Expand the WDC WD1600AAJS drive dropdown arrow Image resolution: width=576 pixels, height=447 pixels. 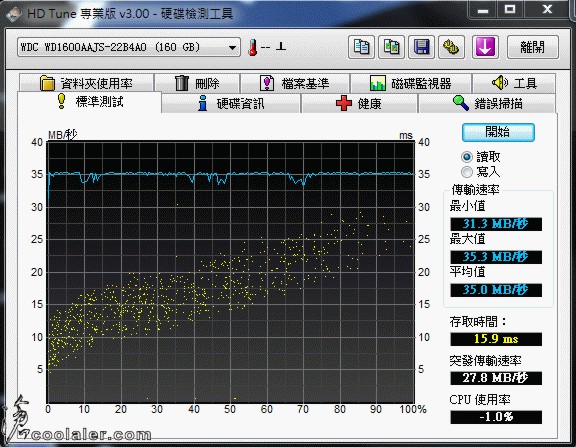tap(232, 47)
